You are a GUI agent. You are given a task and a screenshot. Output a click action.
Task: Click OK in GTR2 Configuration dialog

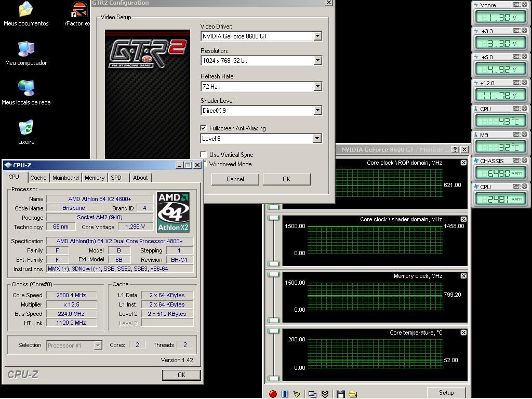point(287,179)
